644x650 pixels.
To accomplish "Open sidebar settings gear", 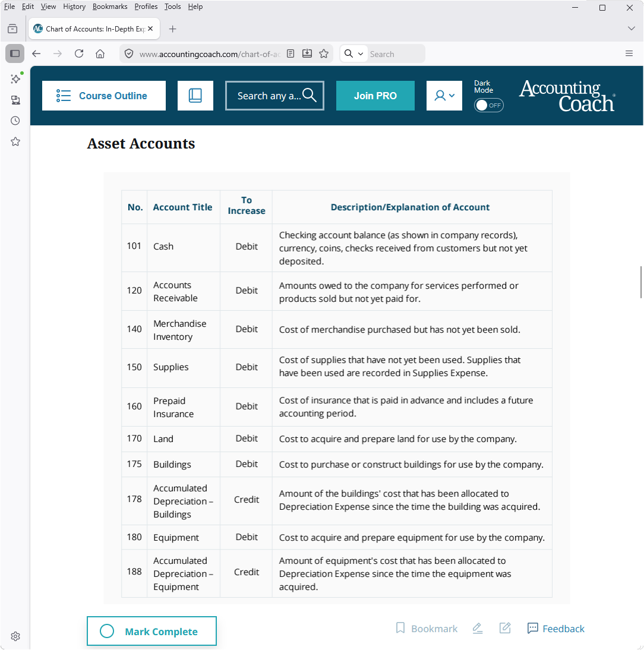I will coord(15,636).
